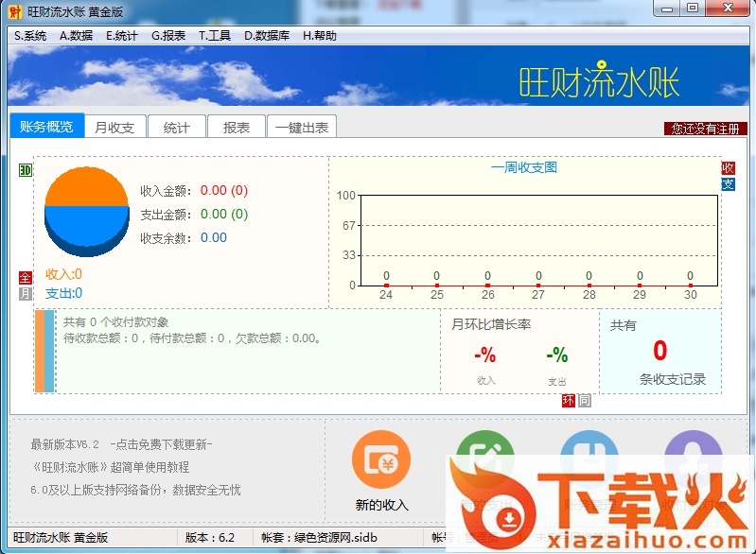The height and width of the screenshot is (554, 756).
Task: Click the purple payee icon
Action: click(694, 459)
